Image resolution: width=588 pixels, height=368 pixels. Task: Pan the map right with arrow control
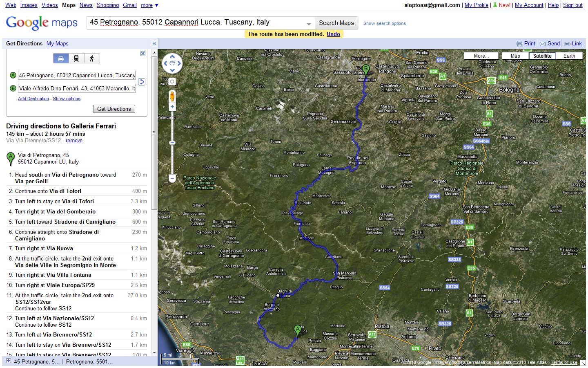(x=179, y=63)
